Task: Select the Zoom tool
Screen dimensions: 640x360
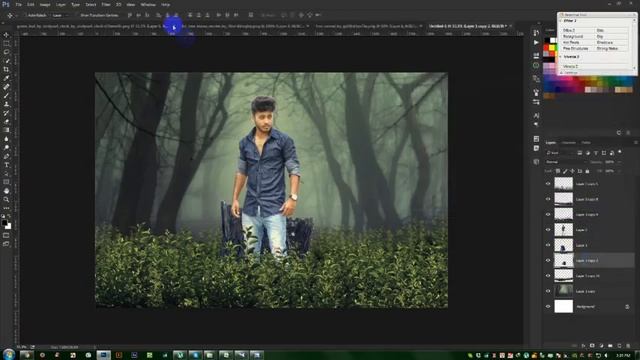Action: 6,199
